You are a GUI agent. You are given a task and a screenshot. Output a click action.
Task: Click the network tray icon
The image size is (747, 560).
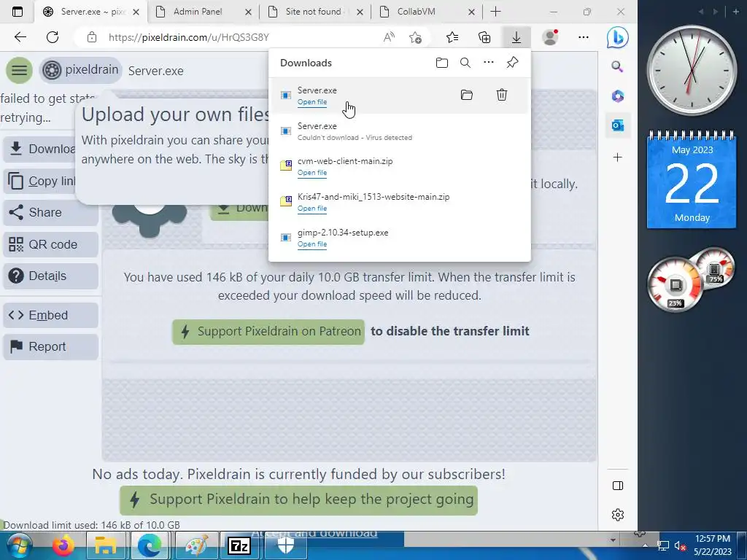pyautogui.click(x=662, y=546)
